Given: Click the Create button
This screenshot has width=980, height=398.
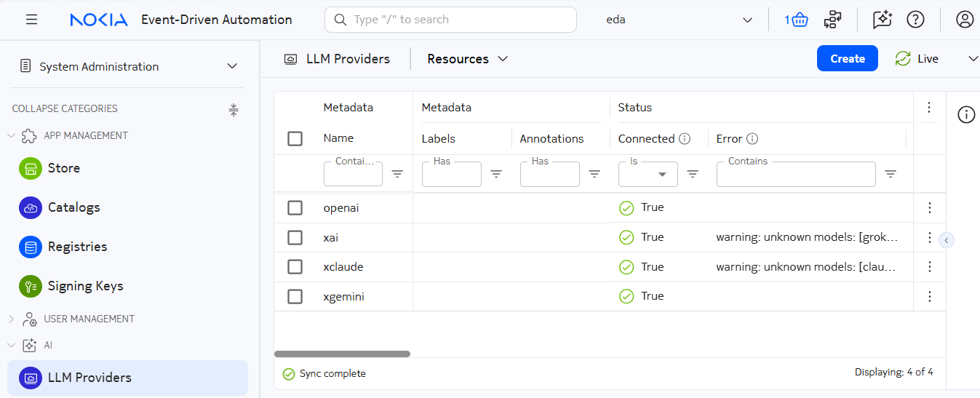Looking at the screenshot, I should coord(848,59).
